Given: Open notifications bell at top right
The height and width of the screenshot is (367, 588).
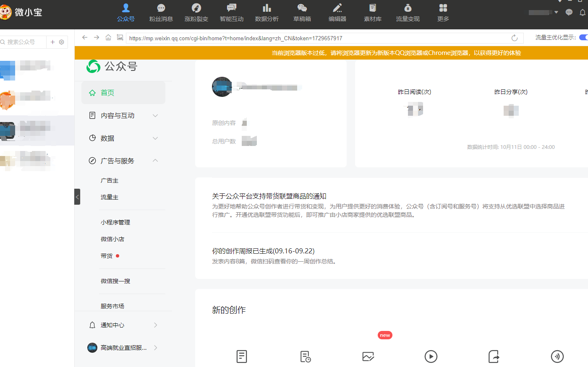Looking at the screenshot, I should click(x=583, y=12).
